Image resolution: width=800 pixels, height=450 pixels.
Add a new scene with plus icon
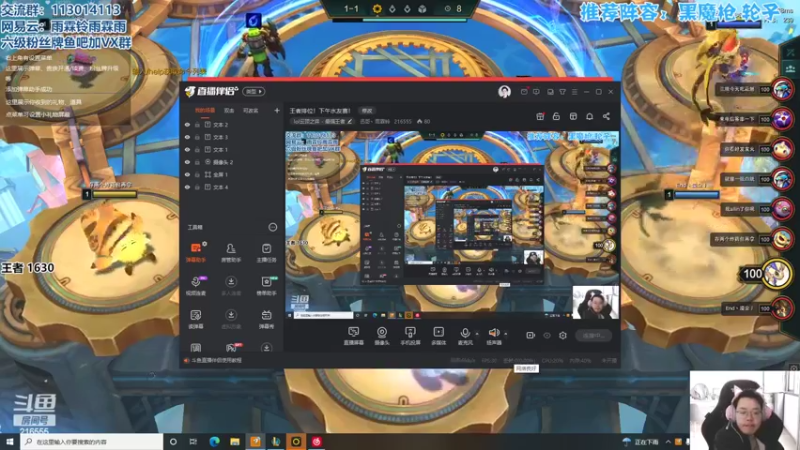click(x=277, y=110)
